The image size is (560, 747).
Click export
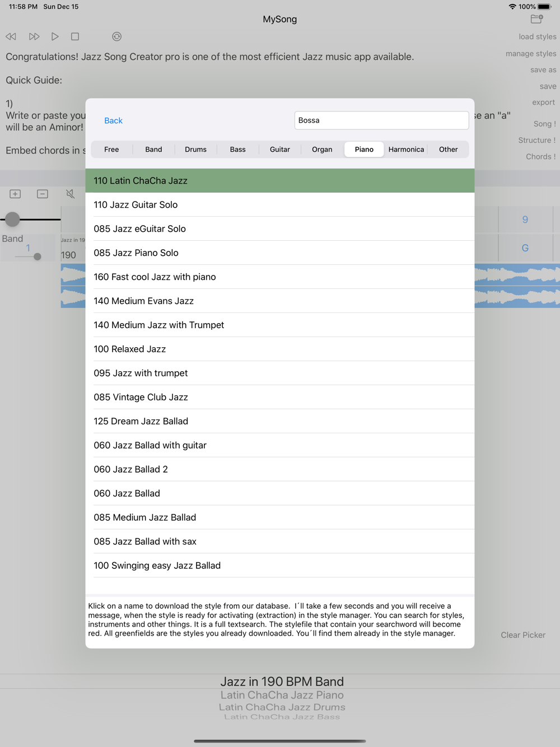click(x=543, y=102)
